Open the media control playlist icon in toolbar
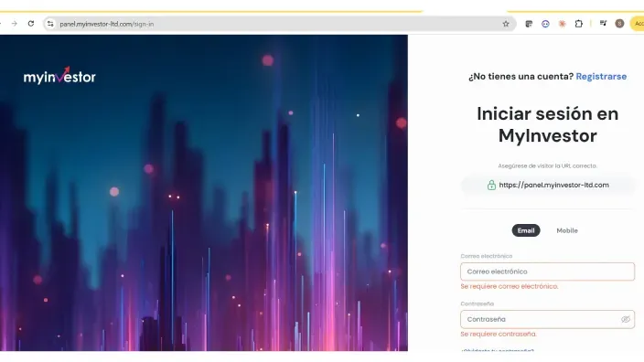This screenshot has width=644, height=362. 603,24
